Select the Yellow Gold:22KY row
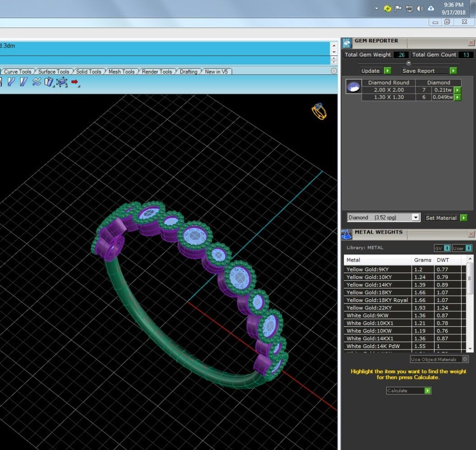 coord(405,308)
